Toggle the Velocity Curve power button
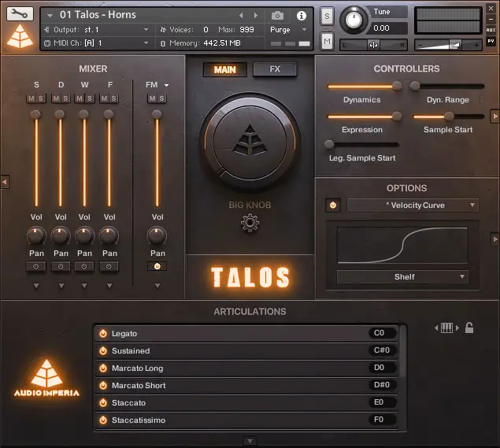This screenshot has width=500, height=448. click(x=333, y=205)
